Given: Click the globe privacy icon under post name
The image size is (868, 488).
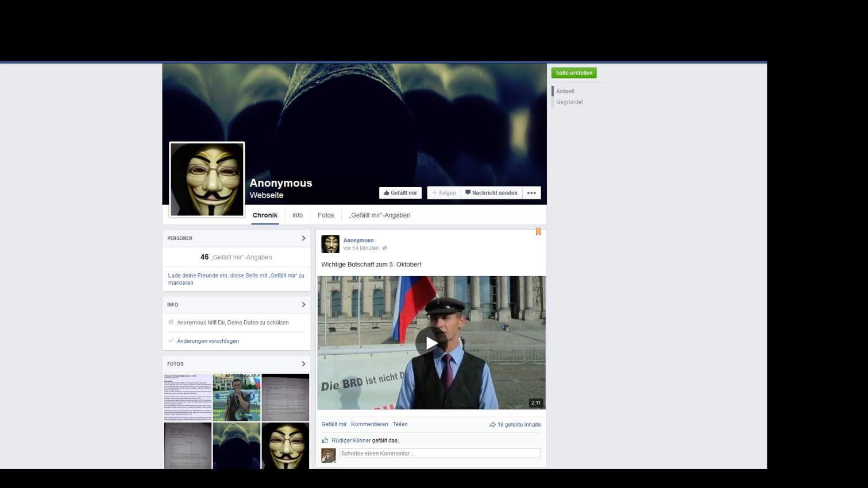Looking at the screenshot, I should tap(384, 248).
